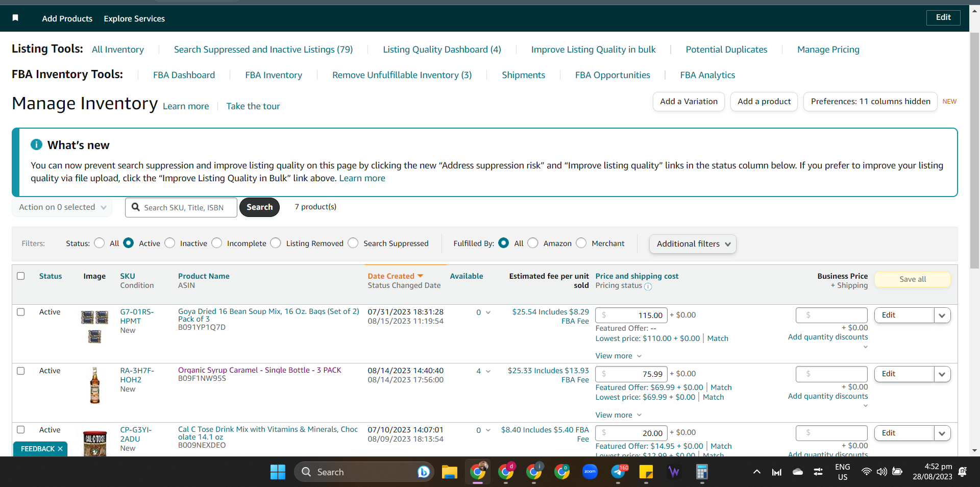Click the Edit button in top header

pos(943,17)
